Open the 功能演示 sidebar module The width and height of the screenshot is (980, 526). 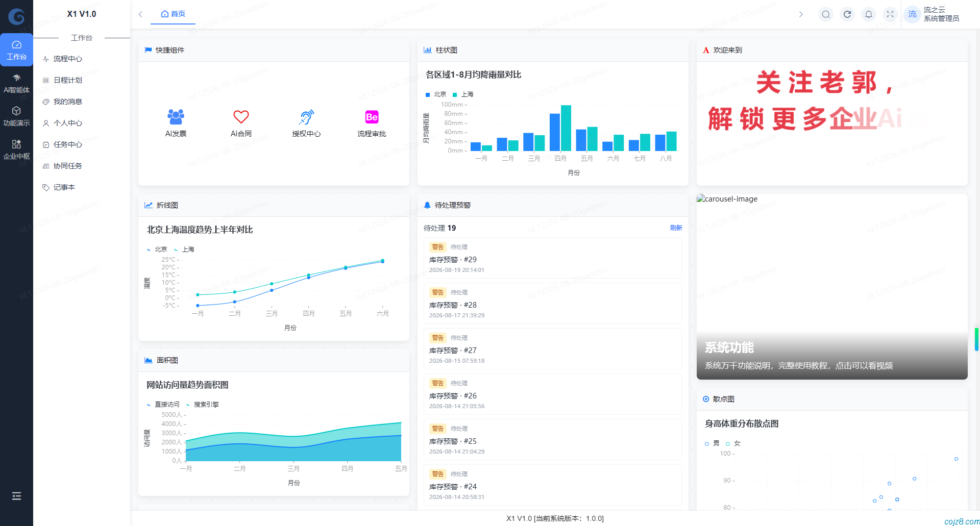tap(16, 116)
